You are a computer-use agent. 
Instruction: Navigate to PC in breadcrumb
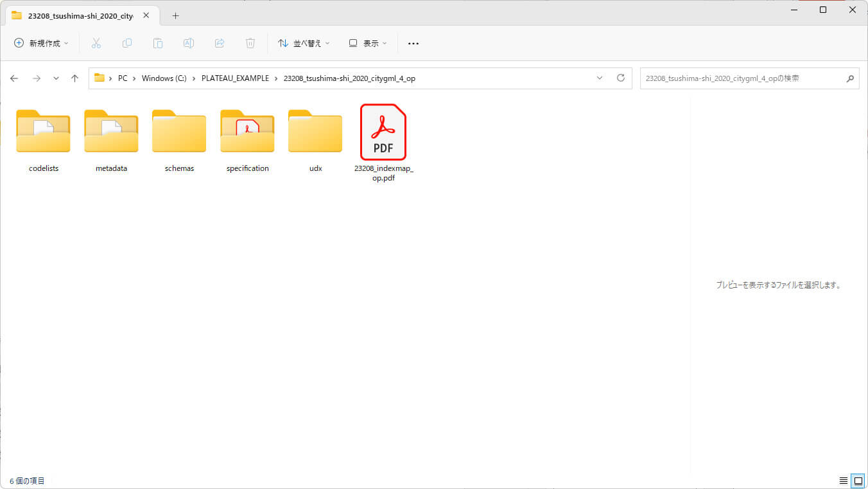pos(123,78)
